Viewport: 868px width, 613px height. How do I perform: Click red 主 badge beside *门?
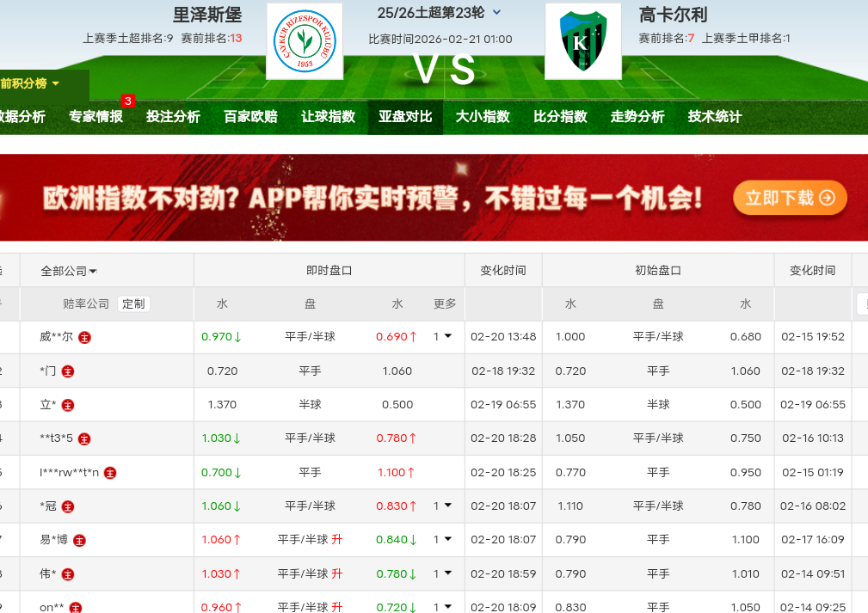68,371
